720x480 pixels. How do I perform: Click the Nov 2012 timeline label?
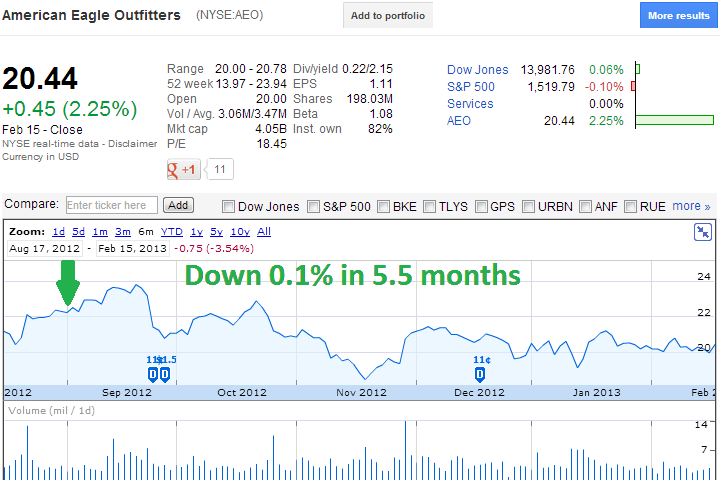pos(361,393)
